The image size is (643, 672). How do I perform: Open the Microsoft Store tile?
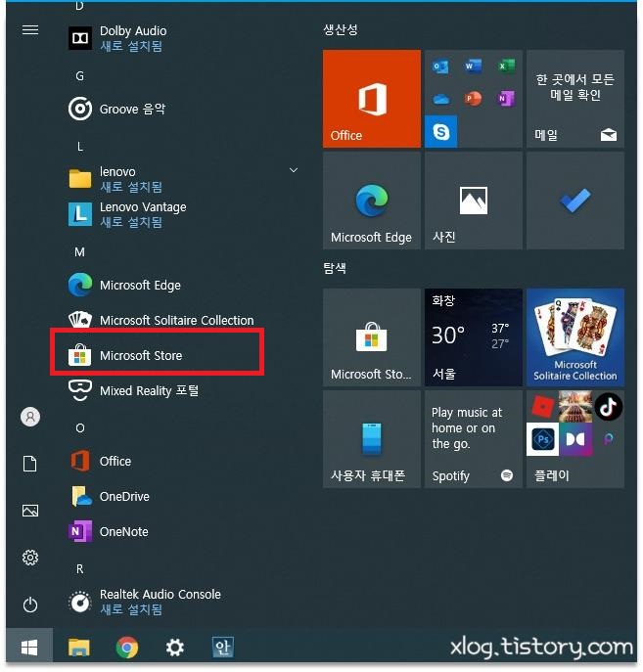372,337
